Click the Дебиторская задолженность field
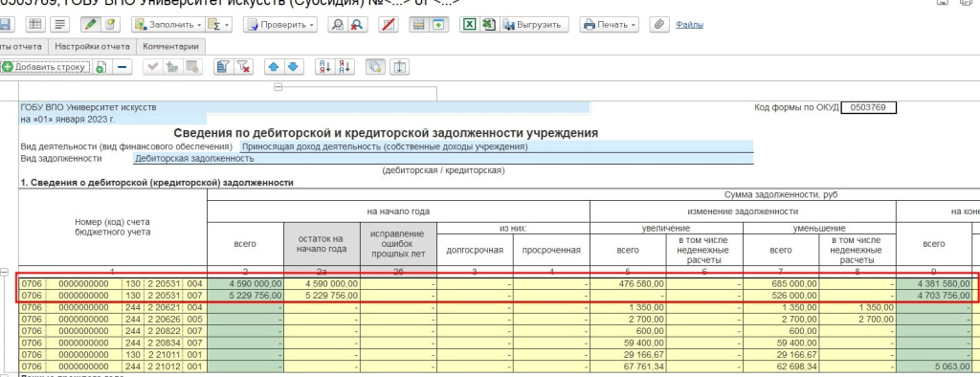Screen dimensions: 980x377 click(x=443, y=159)
